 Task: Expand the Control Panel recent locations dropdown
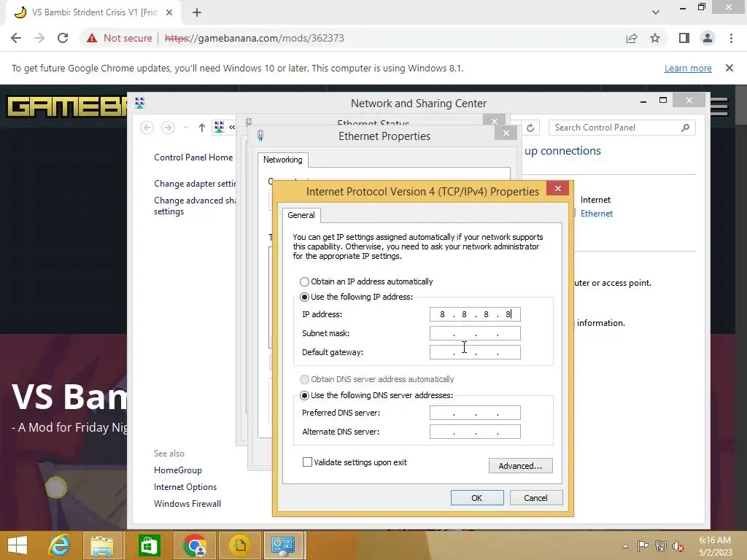click(186, 128)
